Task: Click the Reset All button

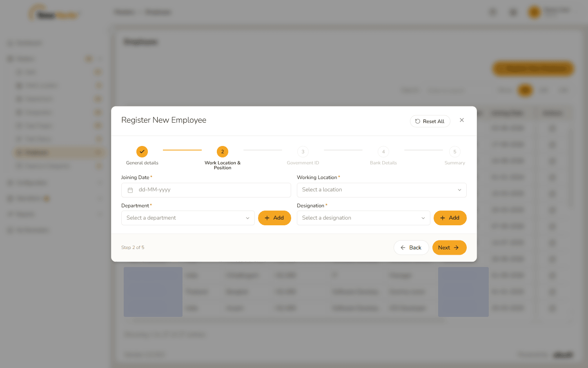Action: [430, 121]
